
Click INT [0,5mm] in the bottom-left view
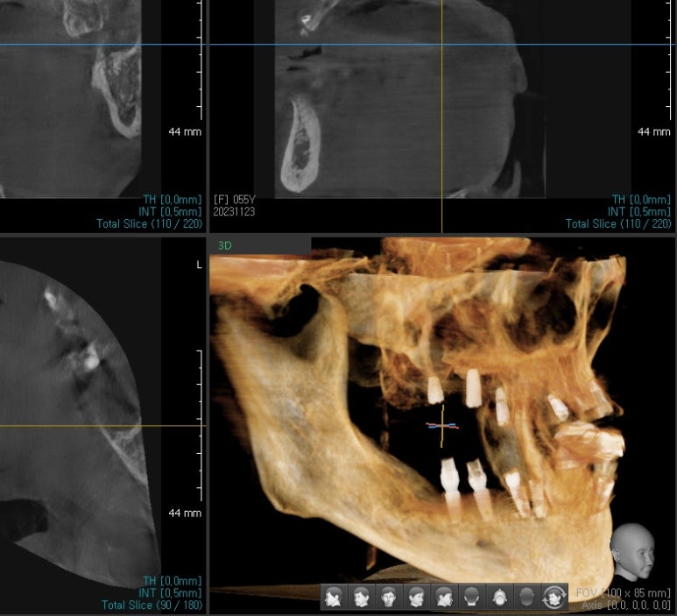point(172,593)
